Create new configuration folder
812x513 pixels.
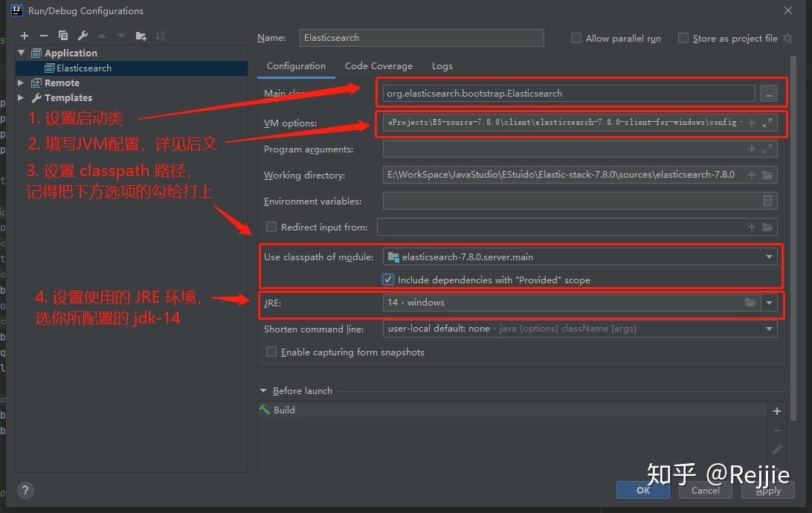[141, 36]
